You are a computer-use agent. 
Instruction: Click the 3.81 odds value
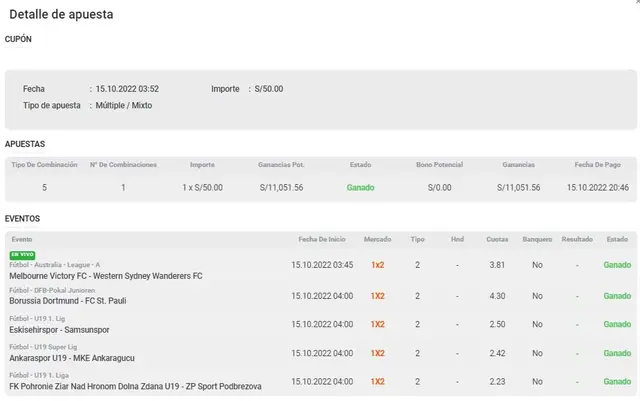click(x=497, y=265)
